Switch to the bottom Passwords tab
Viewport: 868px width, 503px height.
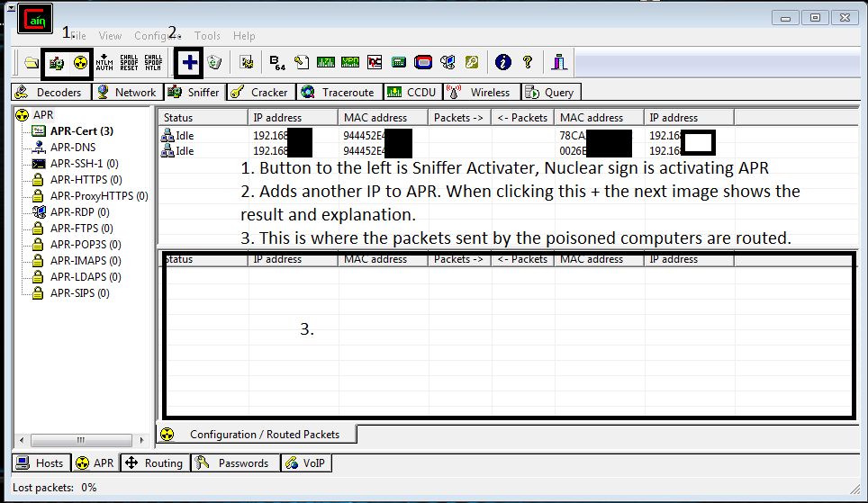click(235, 463)
